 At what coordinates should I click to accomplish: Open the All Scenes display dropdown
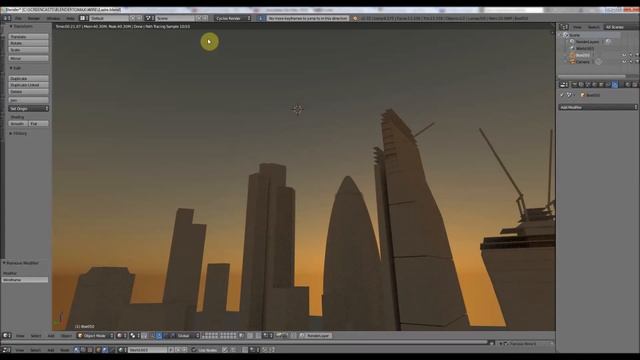[620, 27]
